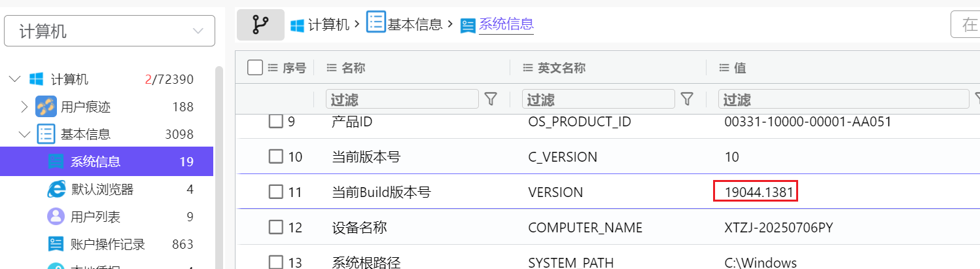Screen dimensions: 980x269
Task: Tick the checkbox for row 9 产品ID
Action: coord(276,121)
